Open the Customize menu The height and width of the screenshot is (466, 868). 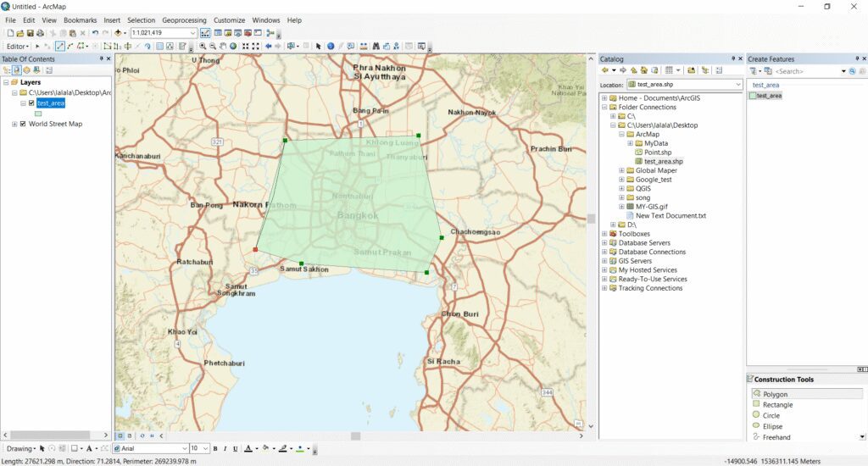tap(229, 20)
